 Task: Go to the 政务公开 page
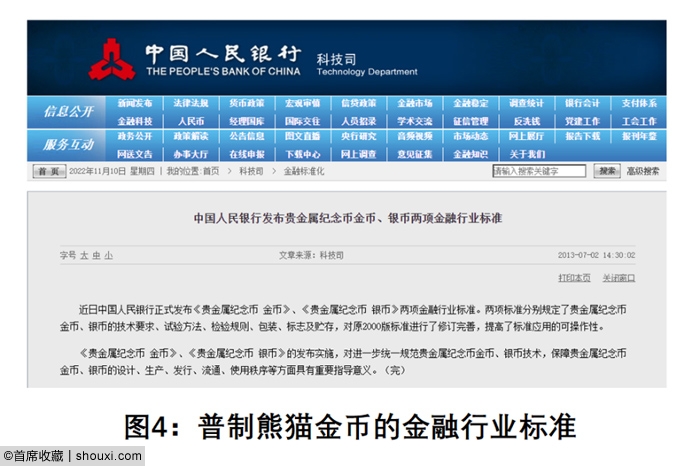click(x=135, y=136)
